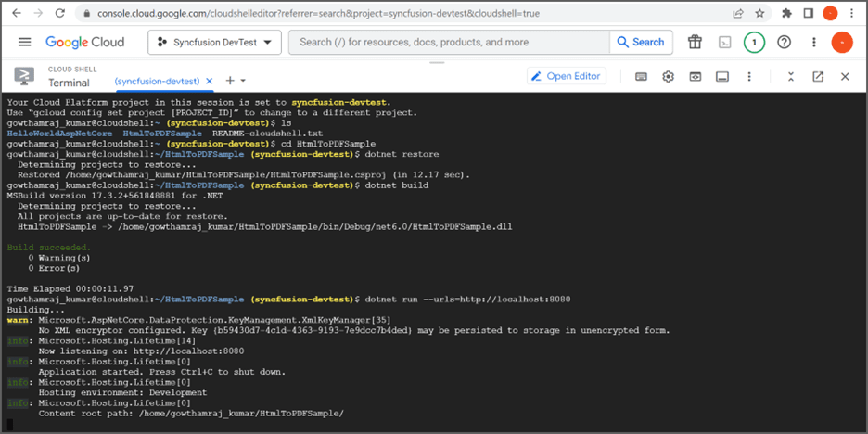Click the share page icon in the address bar
Image resolution: width=868 pixels, height=434 pixels.
738,13
